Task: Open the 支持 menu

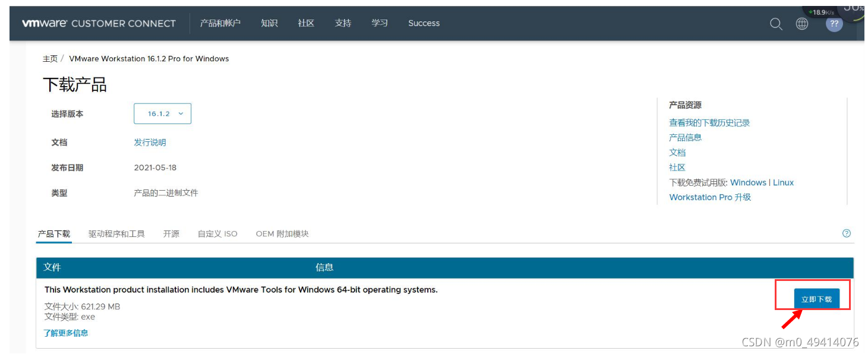Action: point(343,23)
